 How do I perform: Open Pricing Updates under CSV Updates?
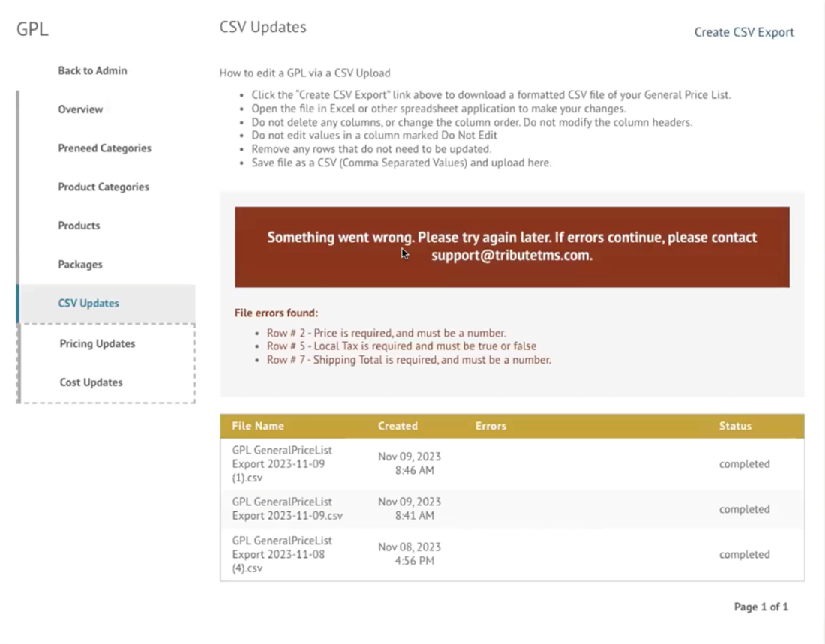(x=97, y=343)
